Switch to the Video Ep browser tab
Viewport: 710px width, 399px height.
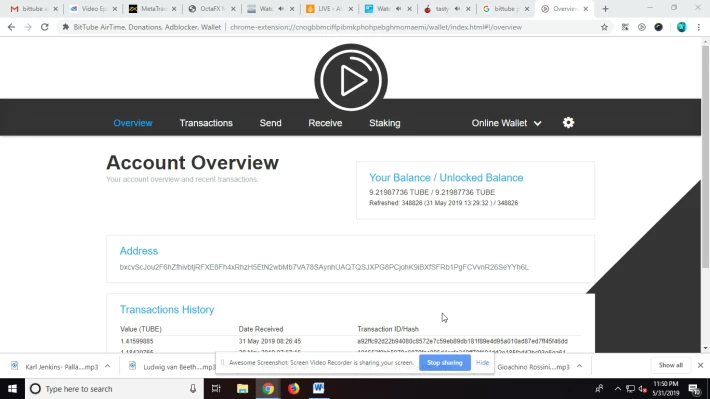[93, 9]
